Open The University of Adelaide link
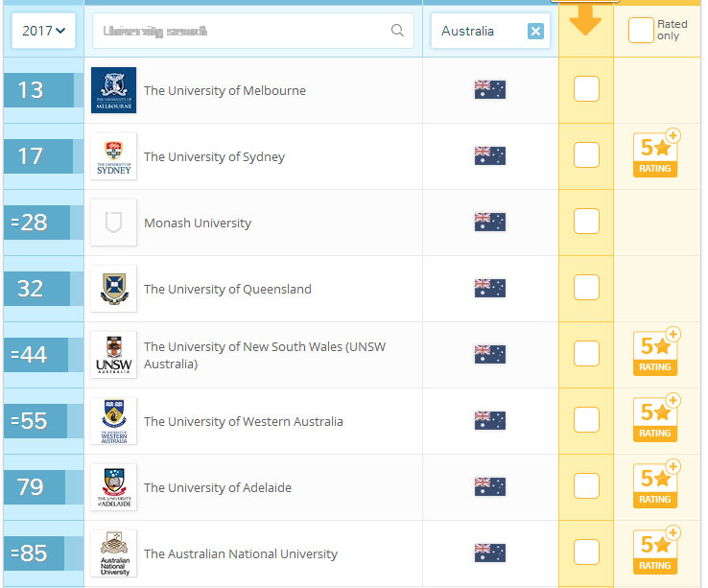The height and width of the screenshot is (588, 708). [x=218, y=487]
